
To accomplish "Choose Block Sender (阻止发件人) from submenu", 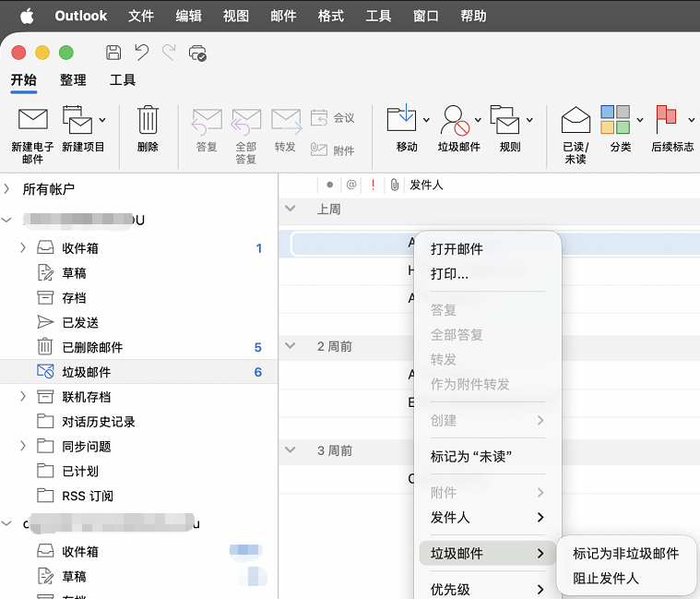I will point(605,579).
